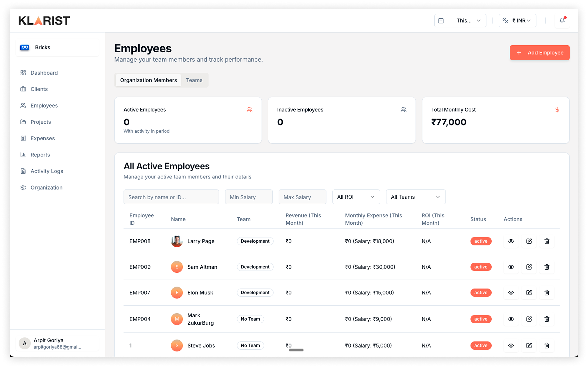Click the Search by name or ID field
Screen dimensions: 588x368
pos(171,197)
